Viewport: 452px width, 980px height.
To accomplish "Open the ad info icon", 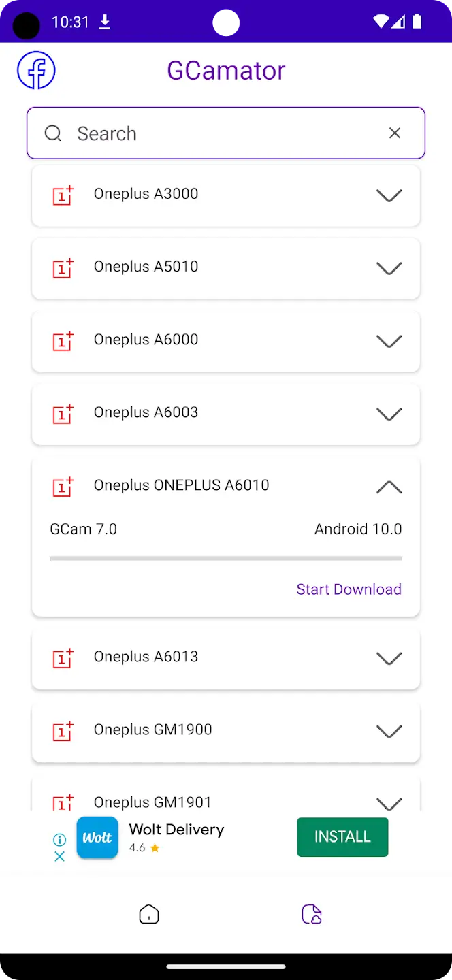I will coord(60,840).
